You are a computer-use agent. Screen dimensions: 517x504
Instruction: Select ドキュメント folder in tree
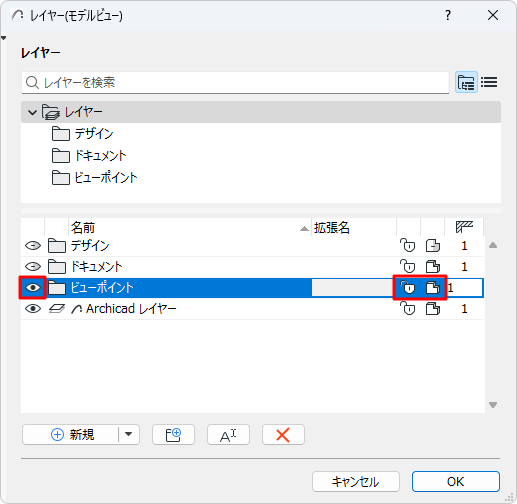pyautogui.click(x=101, y=156)
